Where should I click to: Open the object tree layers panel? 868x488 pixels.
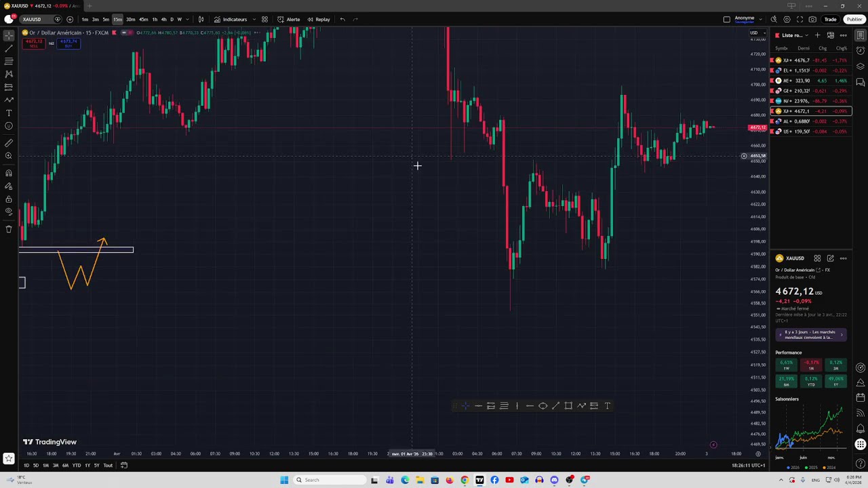tap(860, 66)
